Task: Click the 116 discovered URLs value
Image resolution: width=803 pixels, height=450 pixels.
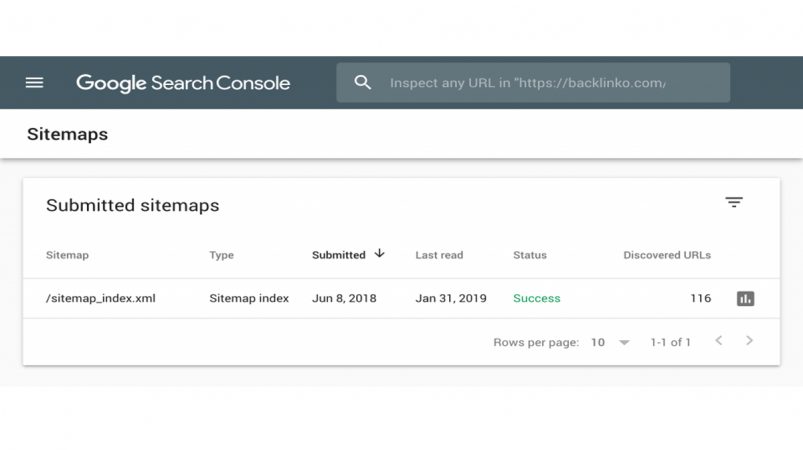Action: tap(701, 298)
